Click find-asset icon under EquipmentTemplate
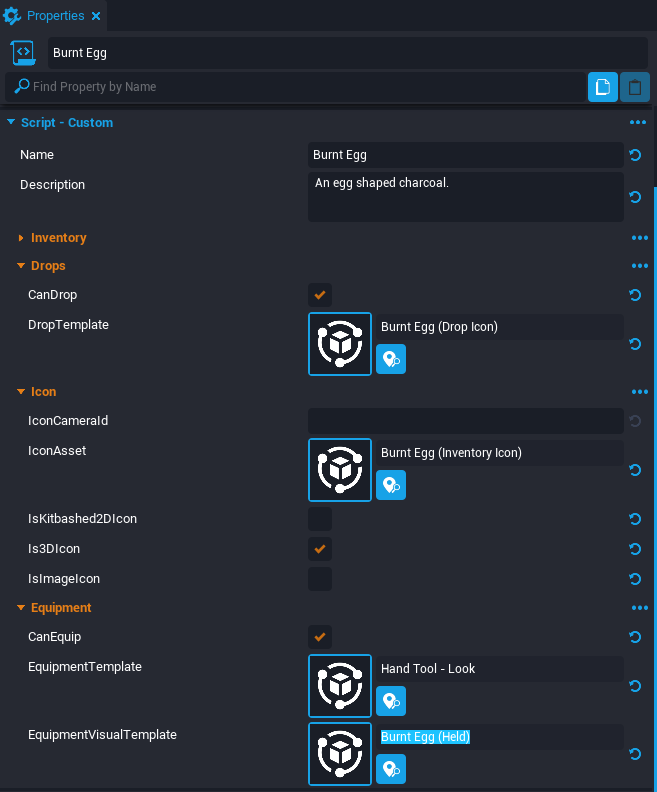 (391, 701)
